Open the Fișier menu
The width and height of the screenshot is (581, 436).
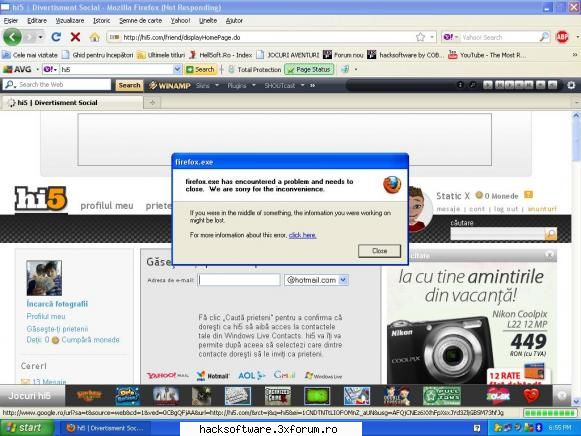pyautogui.click(x=11, y=21)
